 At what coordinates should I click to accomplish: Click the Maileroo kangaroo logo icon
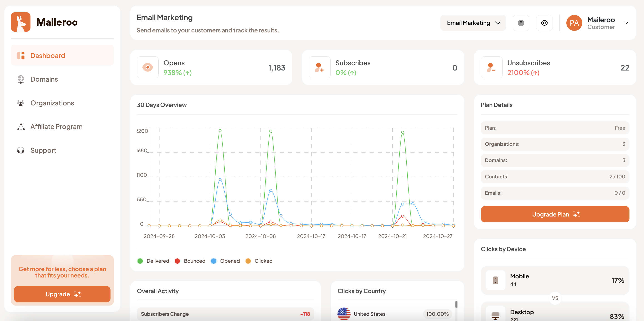point(20,22)
